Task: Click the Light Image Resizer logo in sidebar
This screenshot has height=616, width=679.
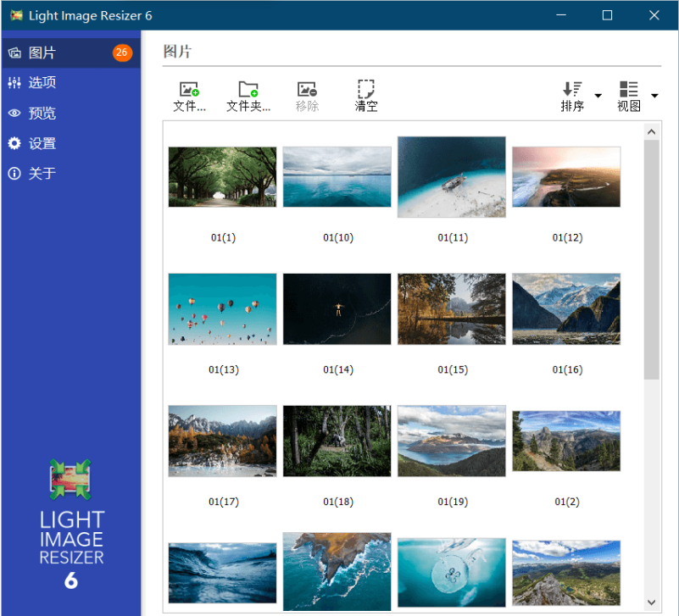Action: point(71,483)
